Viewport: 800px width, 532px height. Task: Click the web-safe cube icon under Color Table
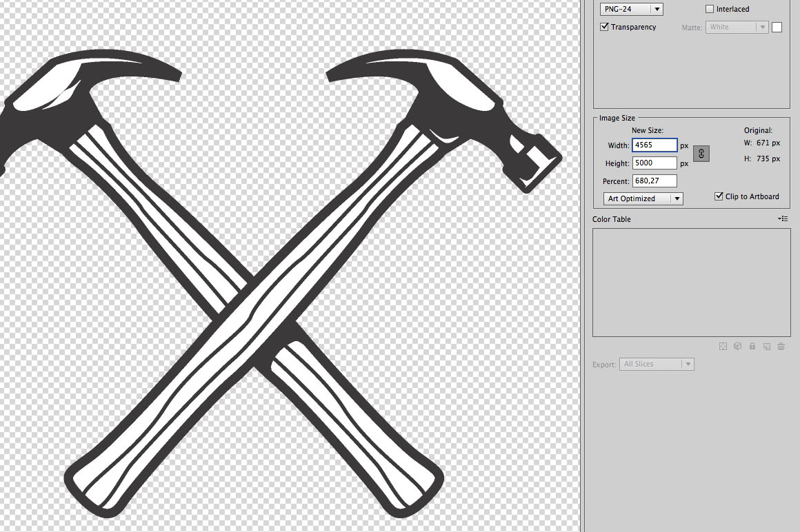(x=737, y=347)
